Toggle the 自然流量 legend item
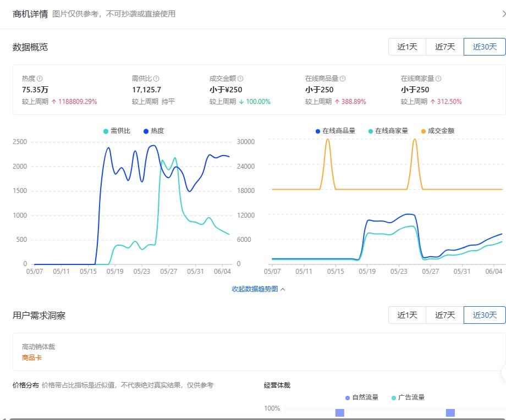506x420 pixels. (x=363, y=397)
